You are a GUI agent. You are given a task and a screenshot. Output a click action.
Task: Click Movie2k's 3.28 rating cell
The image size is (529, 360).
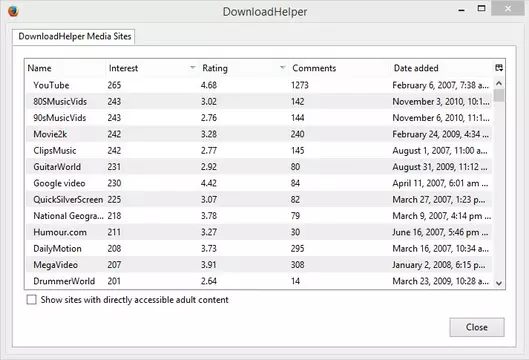click(x=209, y=134)
